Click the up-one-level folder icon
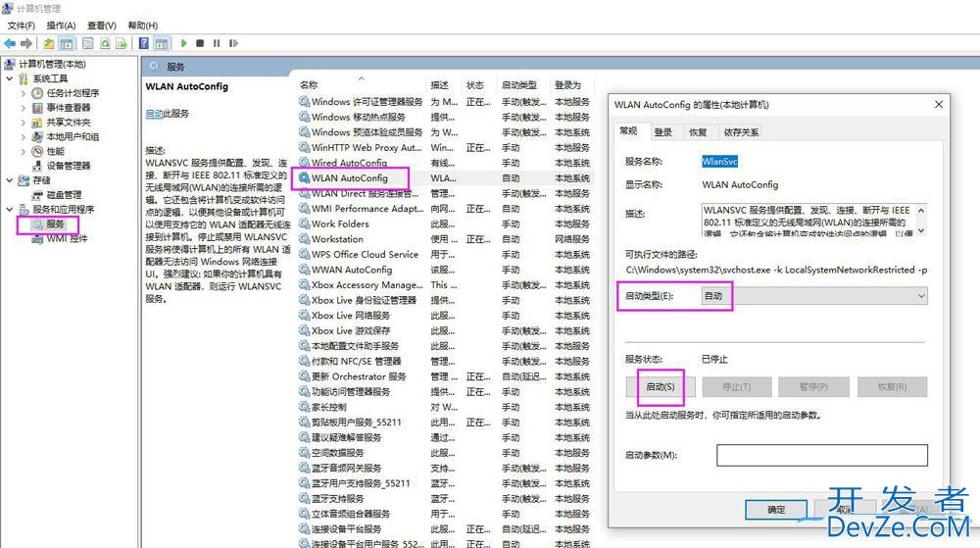 click(x=49, y=43)
